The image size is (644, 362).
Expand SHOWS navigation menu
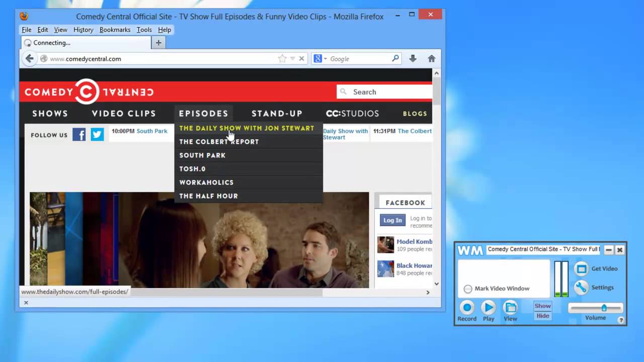point(50,114)
